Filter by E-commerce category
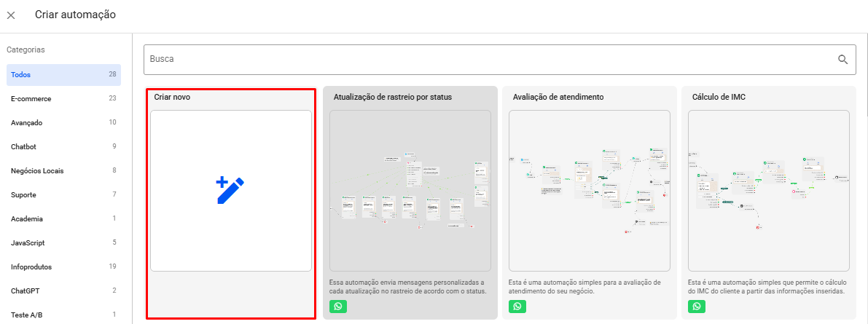Image resolution: width=868 pixels, height=324 pixels. pos(63,99)
